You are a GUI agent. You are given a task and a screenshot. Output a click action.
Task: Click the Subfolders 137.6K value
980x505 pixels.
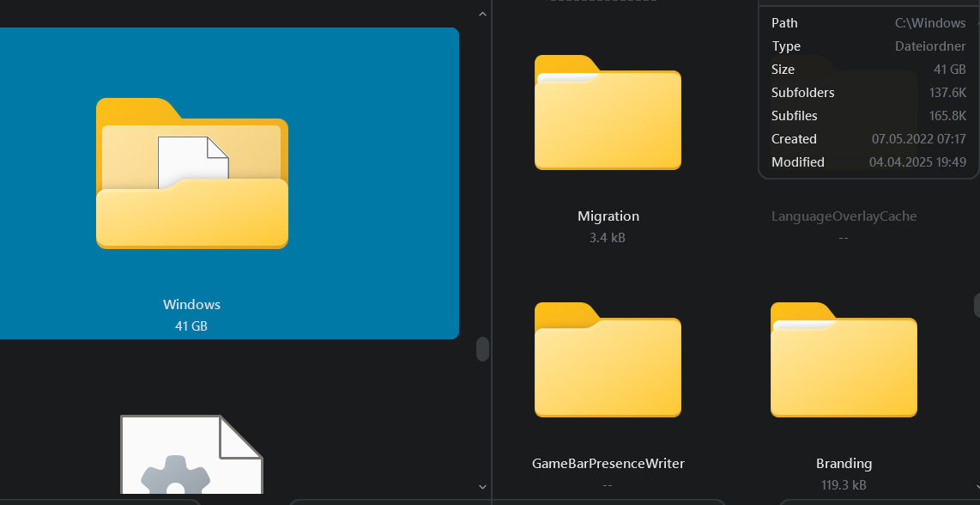(947, 93)
